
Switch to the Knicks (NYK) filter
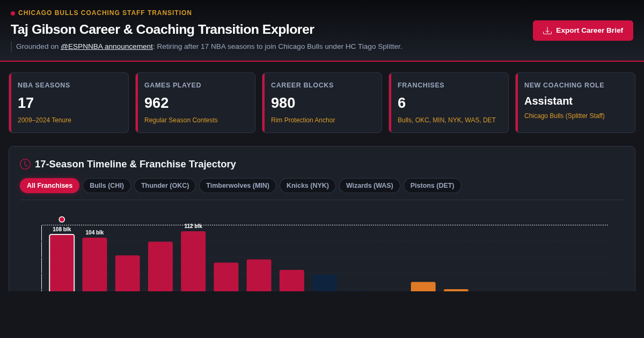click(308, 186)
